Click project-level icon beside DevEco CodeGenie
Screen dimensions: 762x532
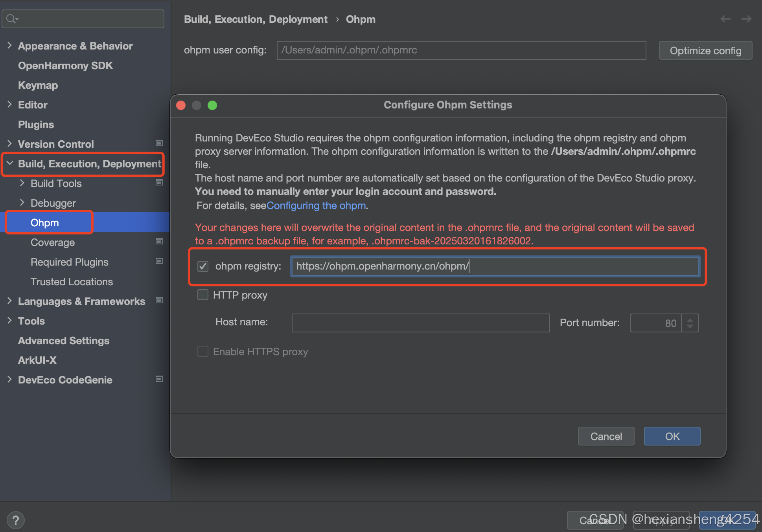[x=159, y=379]
